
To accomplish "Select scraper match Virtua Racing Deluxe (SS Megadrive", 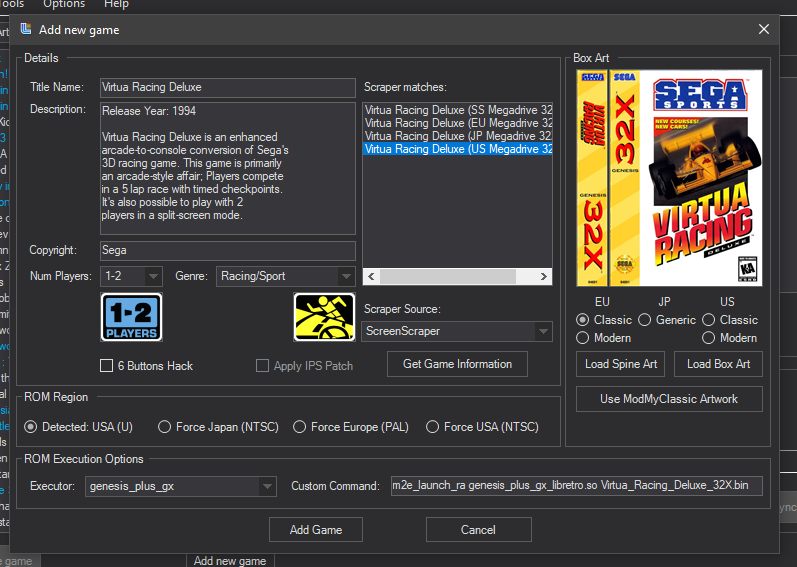I will click(457, 110).
